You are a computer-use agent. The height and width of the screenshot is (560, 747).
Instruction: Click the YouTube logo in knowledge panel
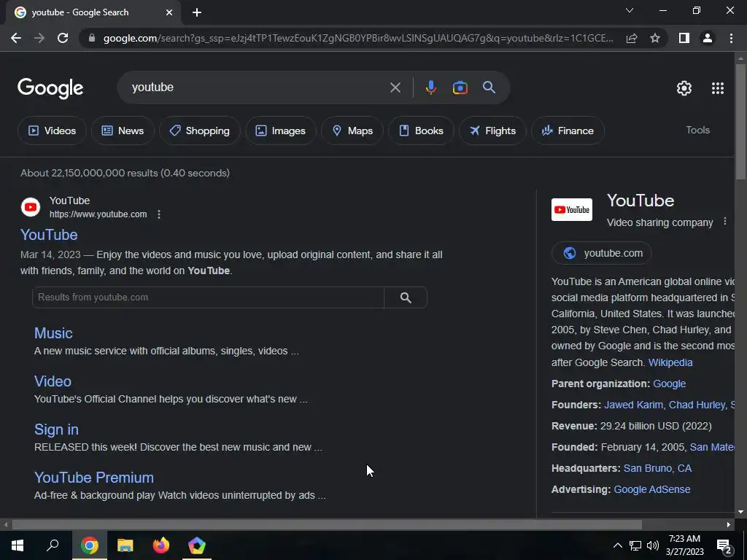tap(572, 209)
